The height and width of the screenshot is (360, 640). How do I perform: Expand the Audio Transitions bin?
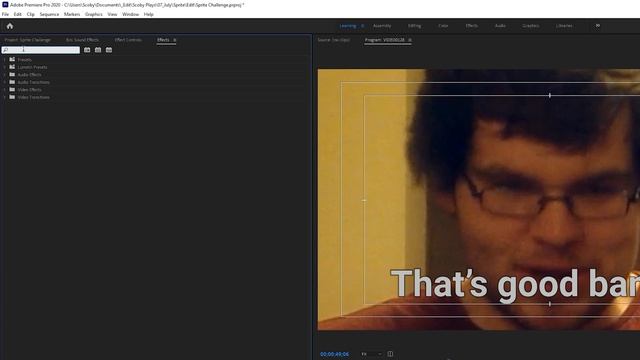pyautogui.click(x=4, y=82)
